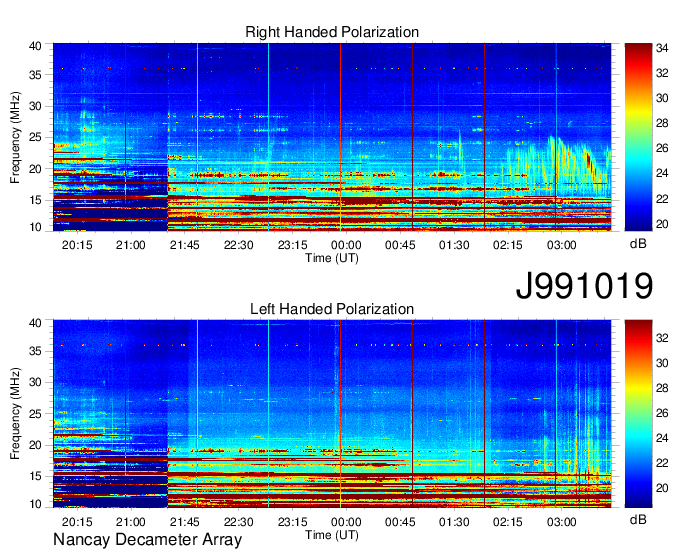Click the 02:15 tick on Right Handed plot

(x=508, y=245)
